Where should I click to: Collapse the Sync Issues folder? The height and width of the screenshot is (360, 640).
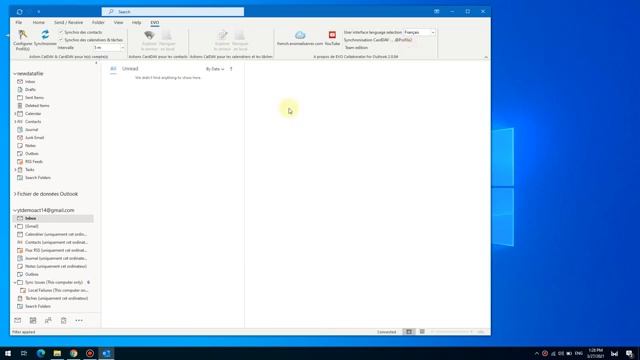15,282
